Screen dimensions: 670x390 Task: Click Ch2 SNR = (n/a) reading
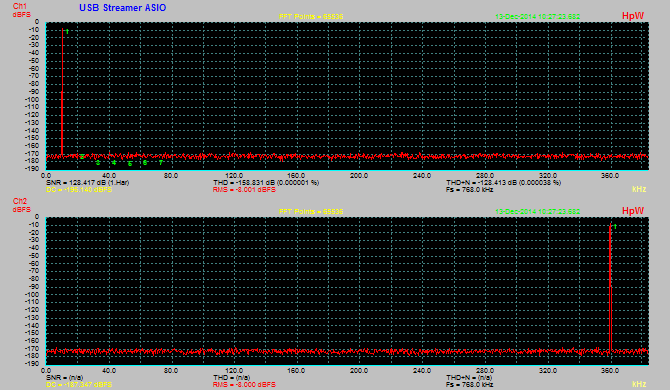(65, 377)
